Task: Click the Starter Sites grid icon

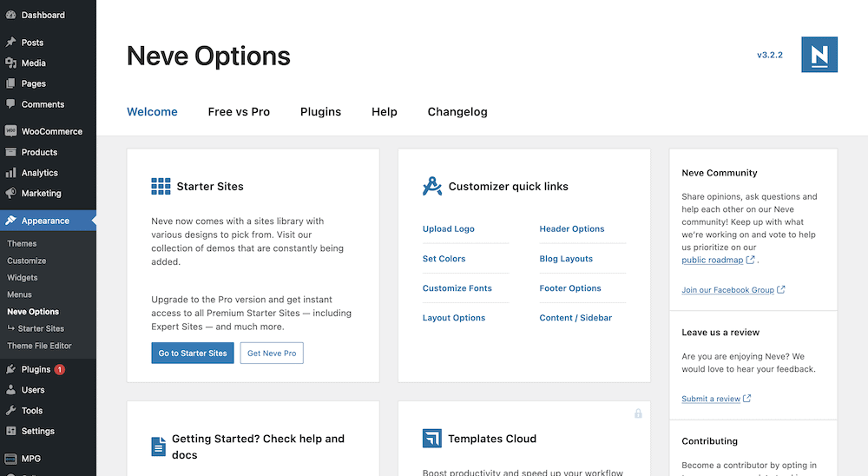Action: 161,186
